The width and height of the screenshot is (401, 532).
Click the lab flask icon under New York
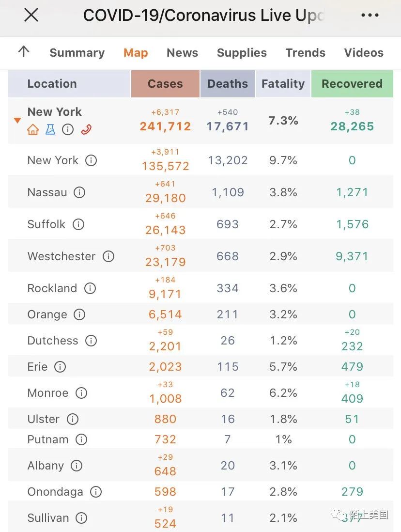pyautogui.click(x=50, y=129)
